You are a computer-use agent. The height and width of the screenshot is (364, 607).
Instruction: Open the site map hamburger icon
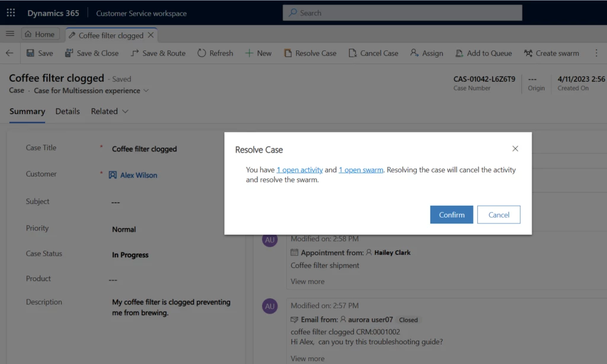point(9,34)
